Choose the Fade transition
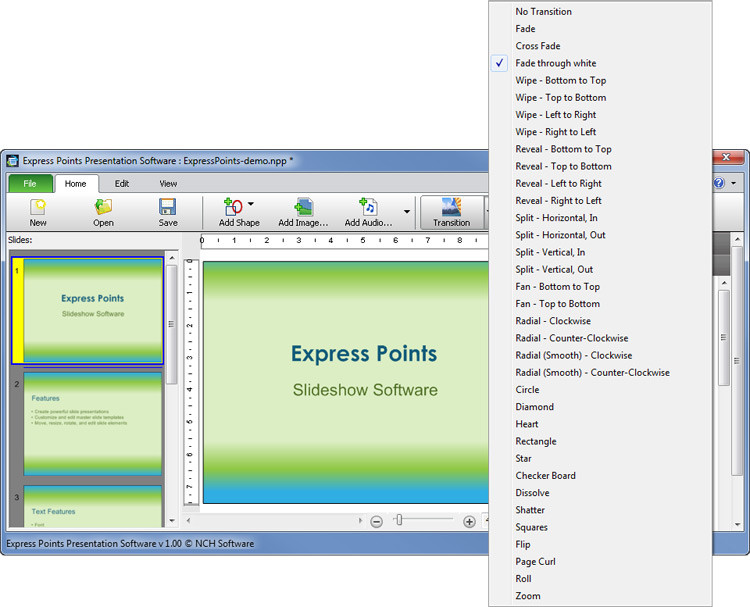The height and width of the screenshot is (607, 750). point(600,29)
